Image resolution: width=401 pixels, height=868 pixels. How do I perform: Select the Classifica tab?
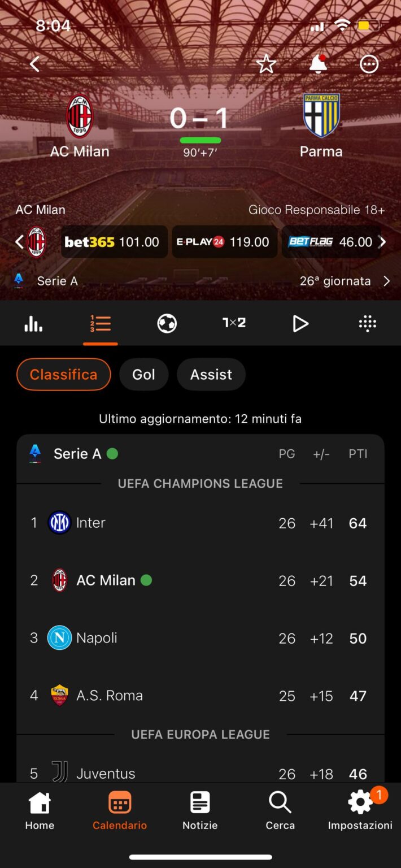pos(63,374)
